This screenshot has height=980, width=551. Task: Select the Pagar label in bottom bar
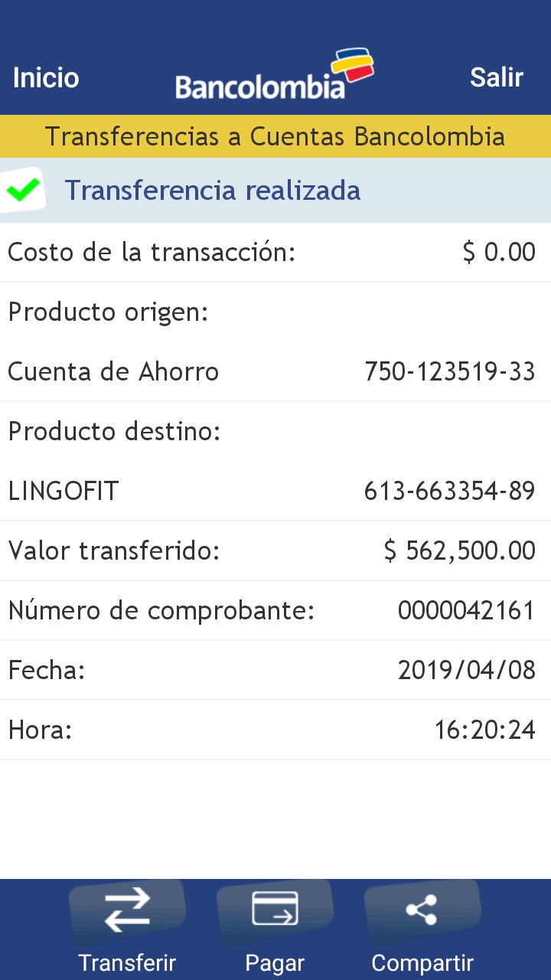[x=275, y=962]
